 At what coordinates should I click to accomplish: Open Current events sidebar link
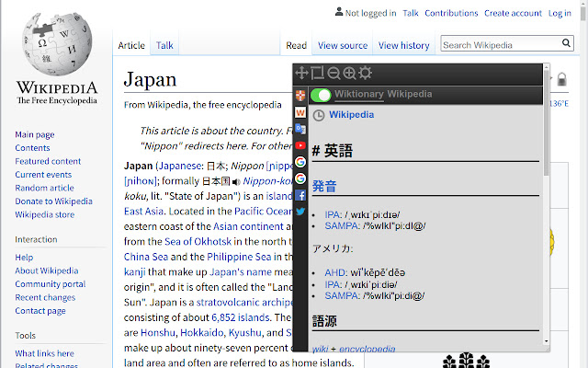[43, 175]
